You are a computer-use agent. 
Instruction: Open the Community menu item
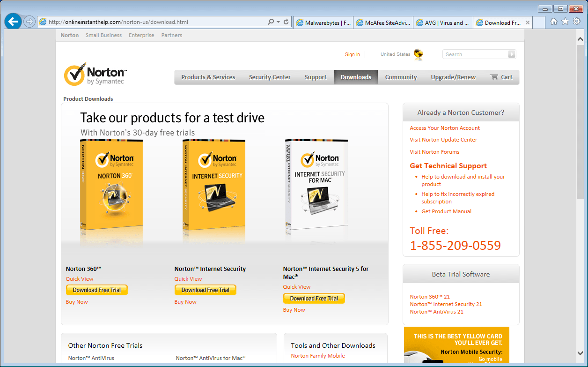(401, 77)
